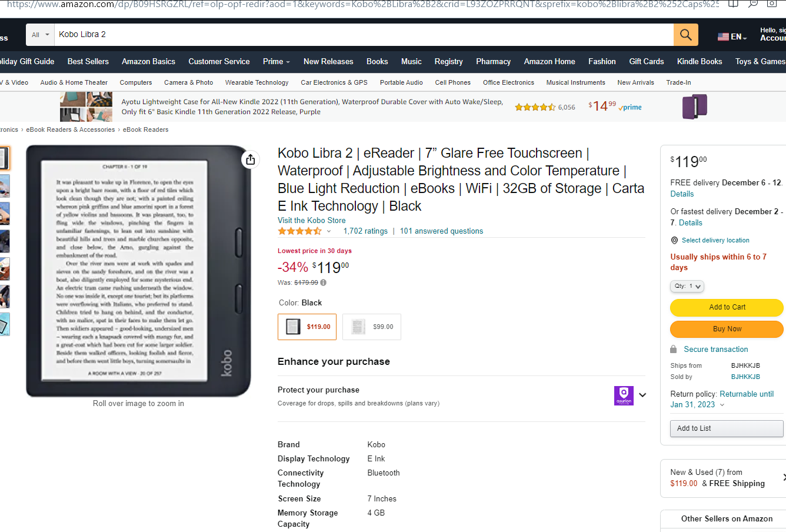Click the star rating icons under title

click(x=299, y=231)
